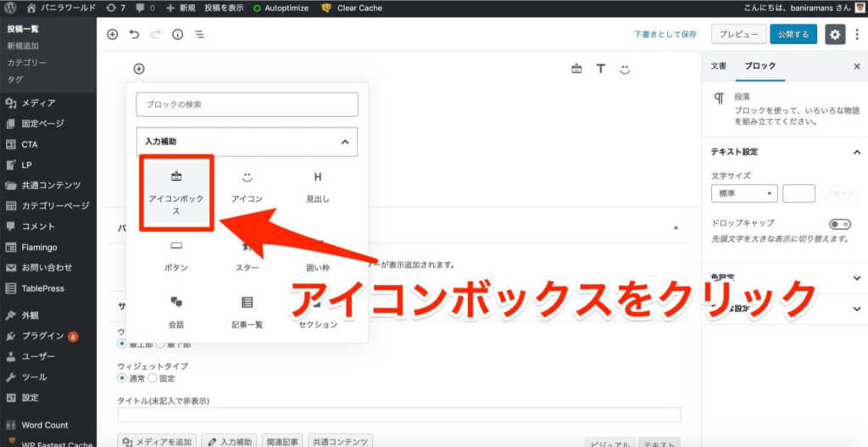This screenshot has width=868, height=447.
Task: Switch to the 文書 tab
Action: pyautogui.click(x=718, y=66)
